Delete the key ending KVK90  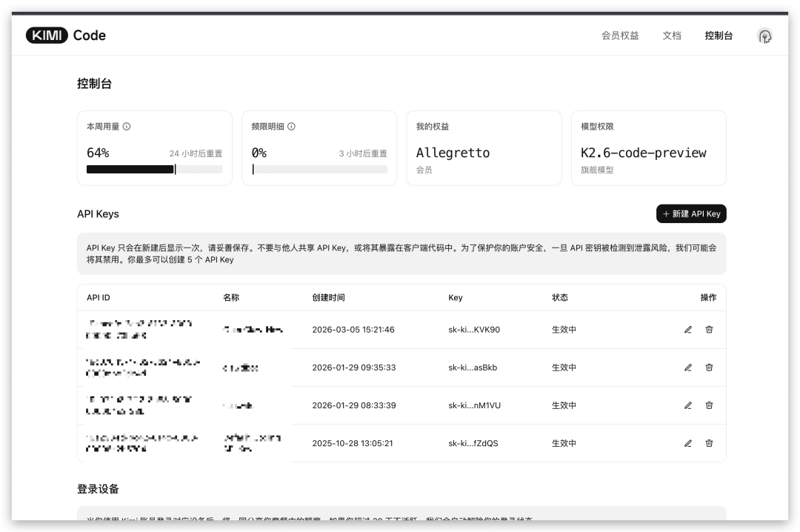709,330
